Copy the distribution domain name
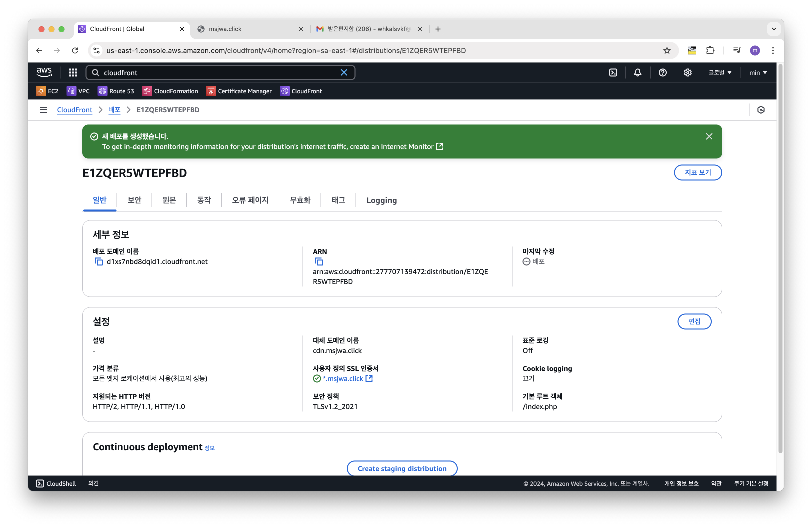 (98, 261)
